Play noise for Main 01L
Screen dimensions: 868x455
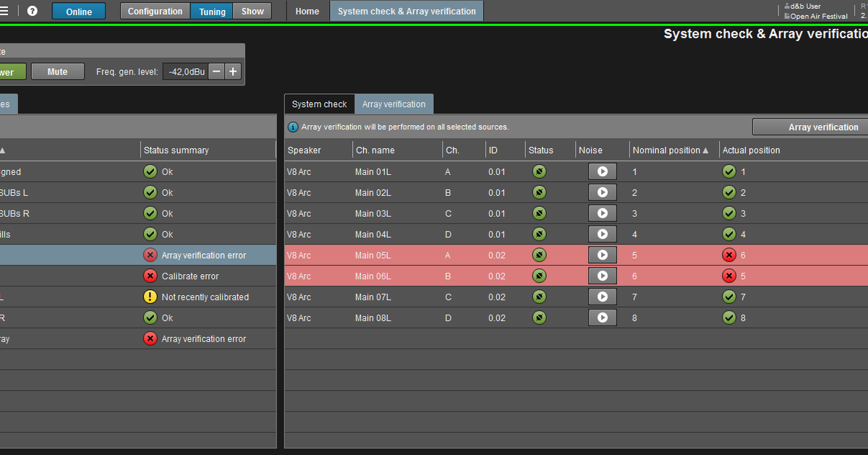click(x=602, y=172)
